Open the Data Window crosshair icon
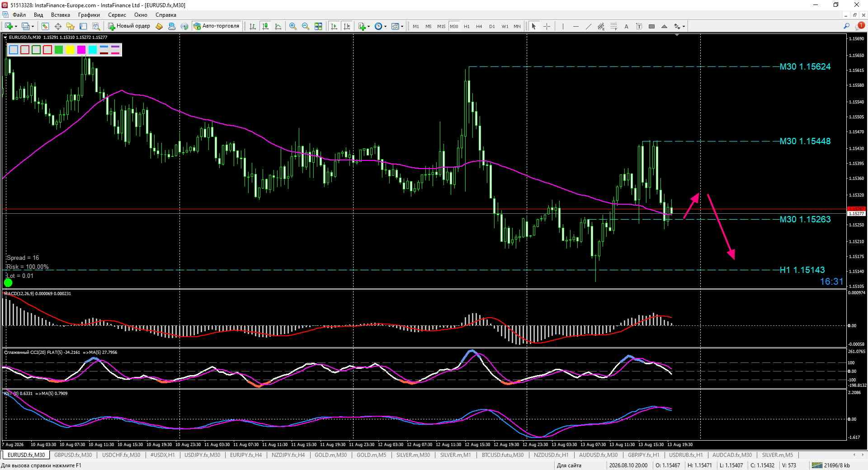868x470 pixels. [58, 26]
